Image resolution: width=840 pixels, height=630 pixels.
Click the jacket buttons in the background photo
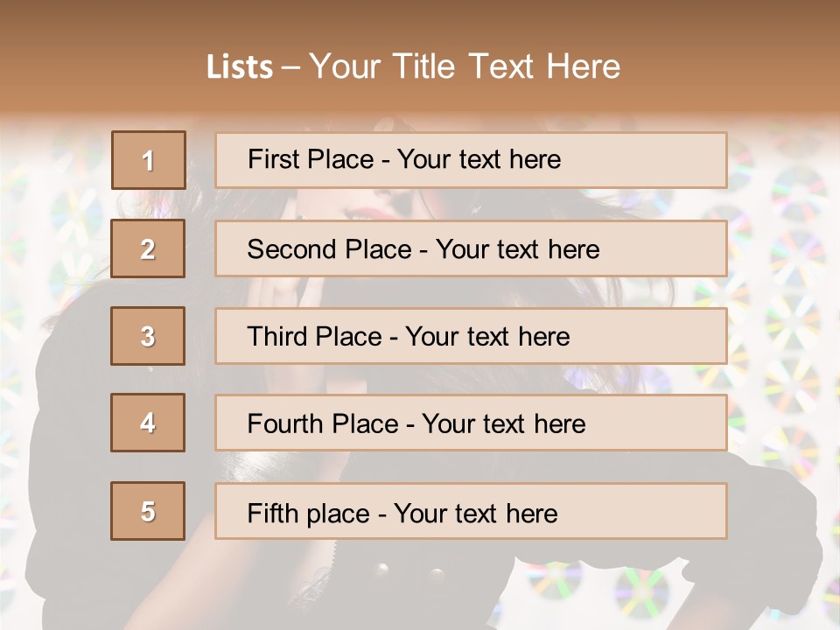coord(407,573)
